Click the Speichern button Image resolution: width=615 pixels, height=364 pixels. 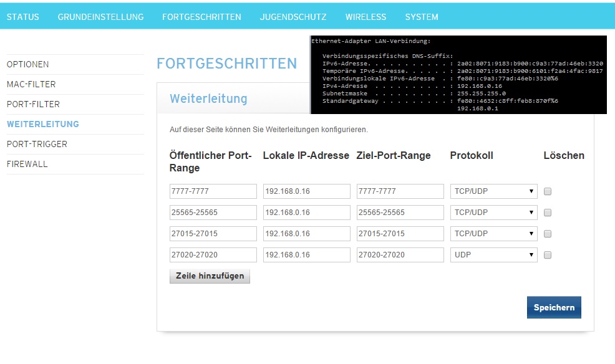pyautogui.click(x=554, y=308)
